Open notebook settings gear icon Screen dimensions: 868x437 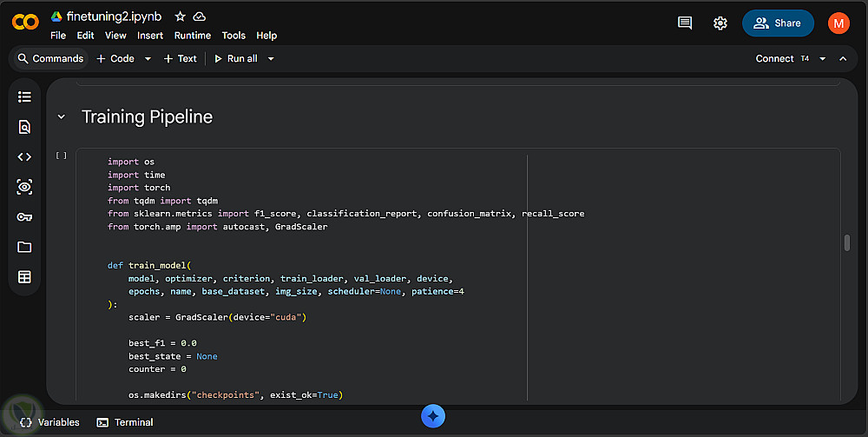720,23
